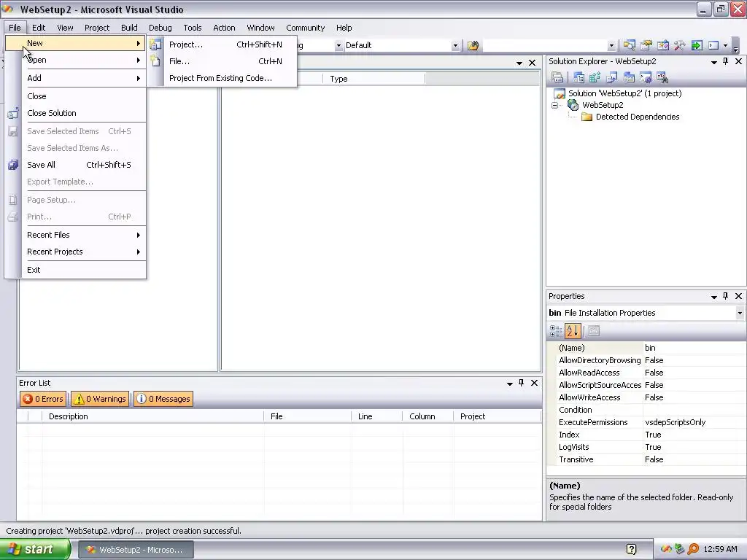Click the Description column header
This screenshot has width=747, height=560.
[x=152, y=416]
